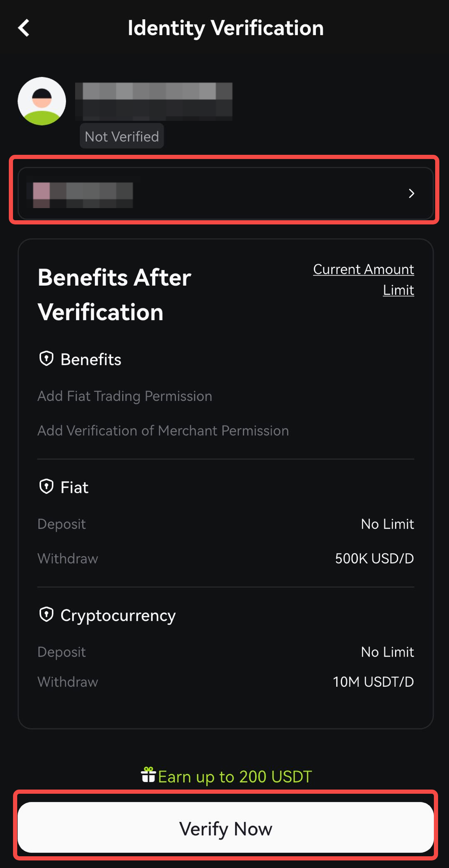The image size is (449, 868).
Task: Click the shield icon beside Fiat
Action: [x=46, y=487]
